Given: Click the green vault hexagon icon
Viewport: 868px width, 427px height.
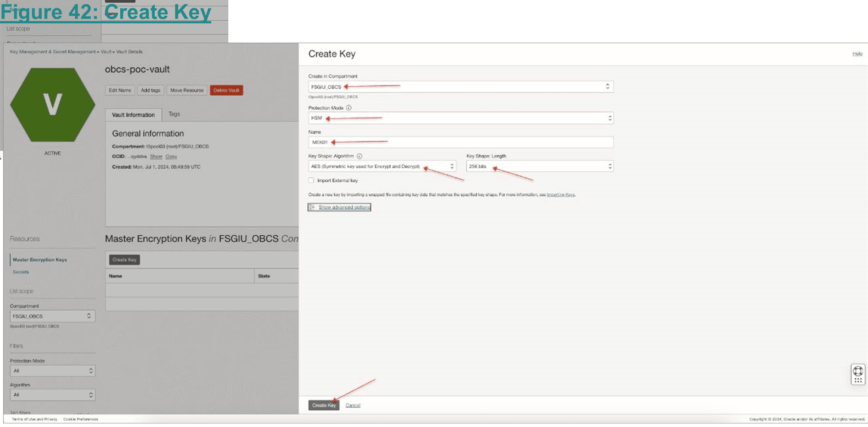Looking at the screenshot, I should click(x=52, y=105).
